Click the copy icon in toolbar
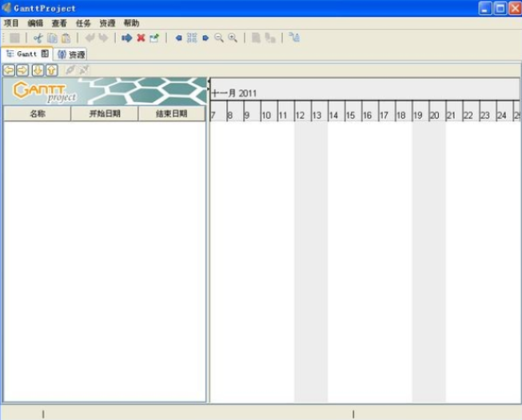The height and width of the screenshot is (420, 522). (52, 38)
